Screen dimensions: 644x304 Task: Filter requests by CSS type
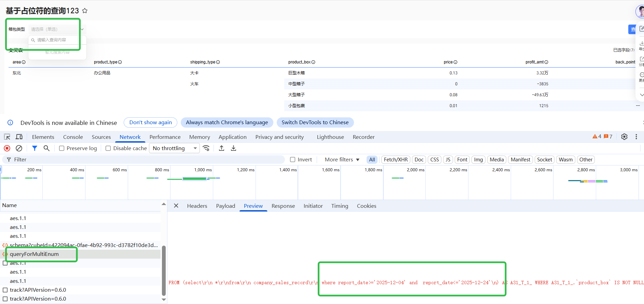click(x=435, y=160)
